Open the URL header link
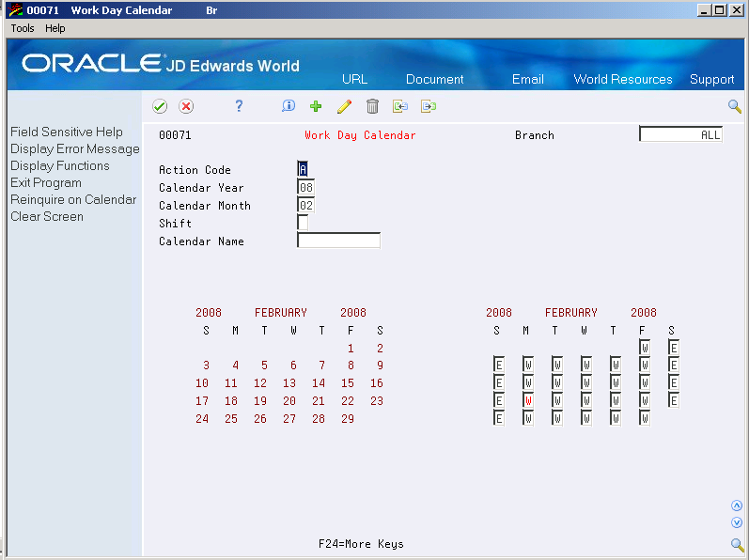 pyautogui.click(x=354, y=79)
